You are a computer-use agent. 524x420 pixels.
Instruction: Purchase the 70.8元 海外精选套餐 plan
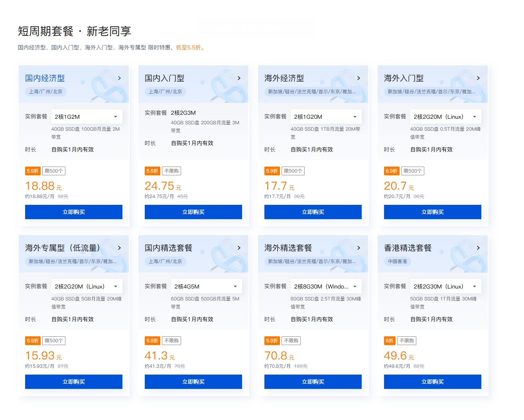[313, 382]
